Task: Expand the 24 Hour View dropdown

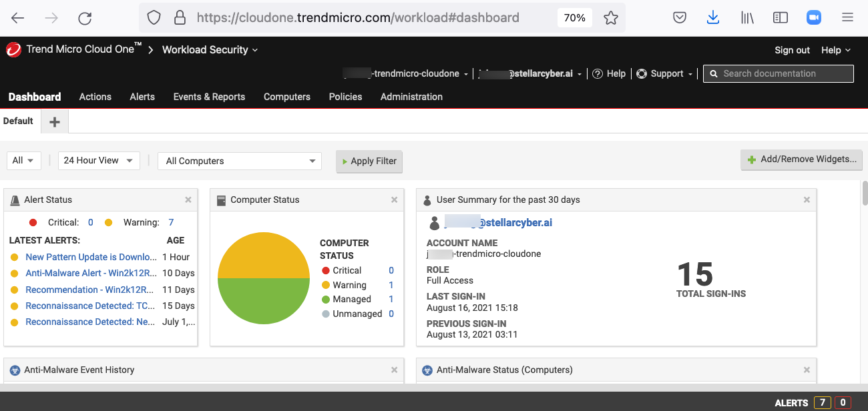Action: (x=98, y=161)
